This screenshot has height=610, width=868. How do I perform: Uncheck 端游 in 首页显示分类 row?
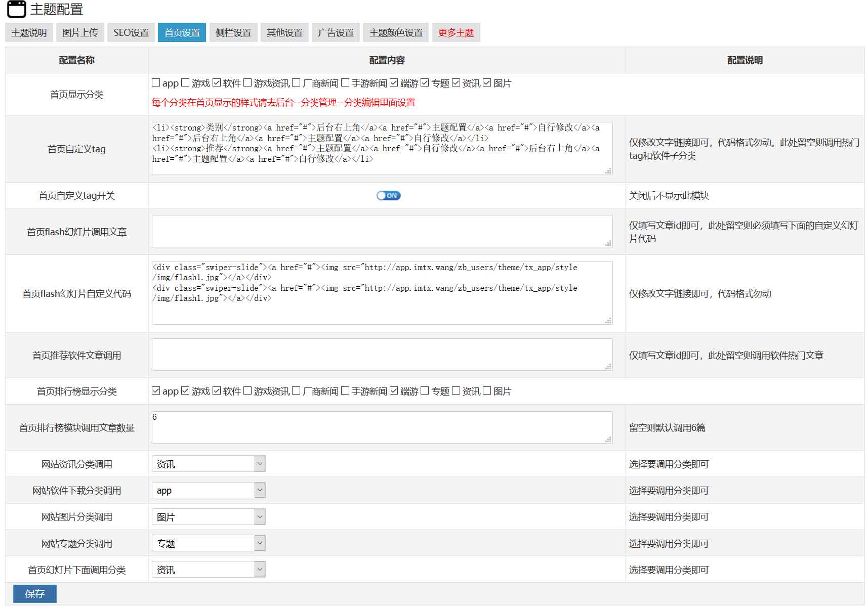click(394, 82)
